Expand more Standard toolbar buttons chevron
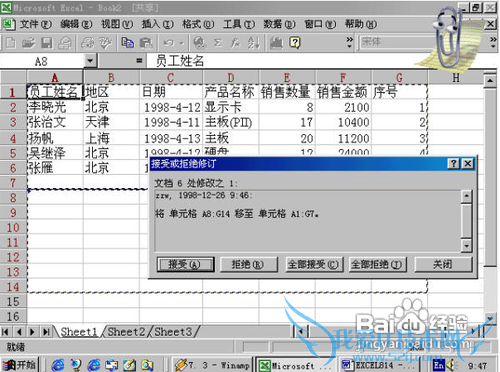 [349, 42]
